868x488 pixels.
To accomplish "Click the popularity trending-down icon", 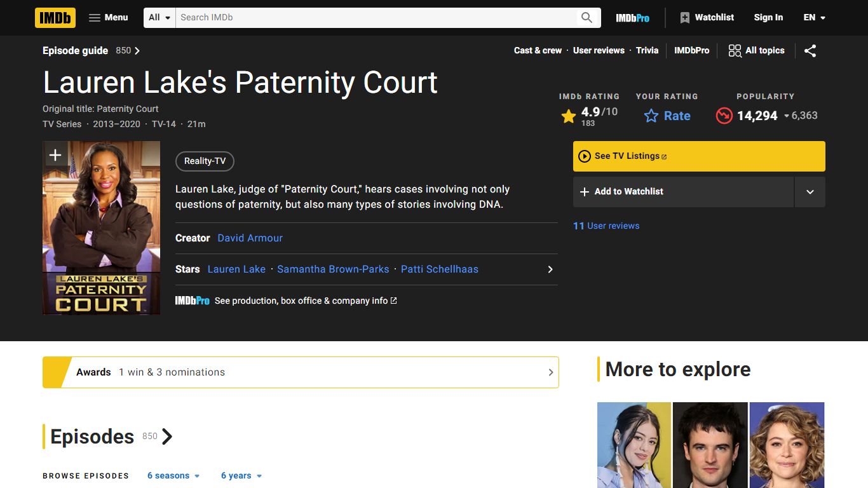I will [724, 116].
